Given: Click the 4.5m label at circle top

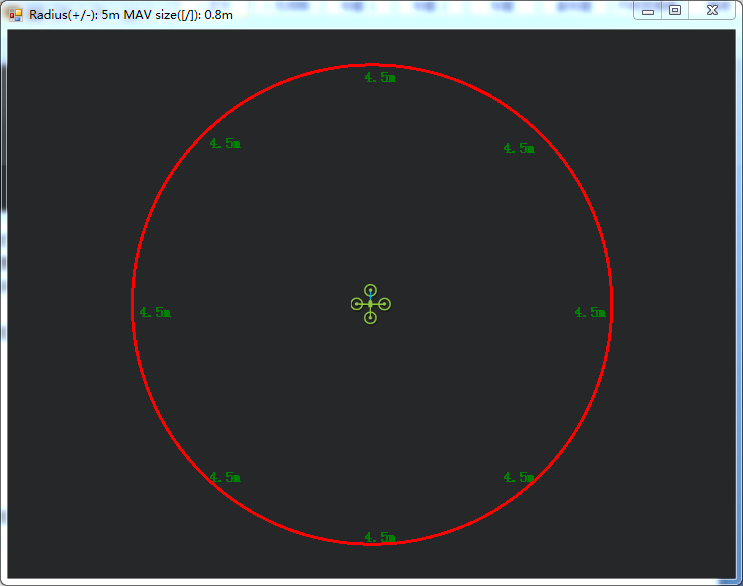Looking at the screenshot, I should click(x=379, y=77).
